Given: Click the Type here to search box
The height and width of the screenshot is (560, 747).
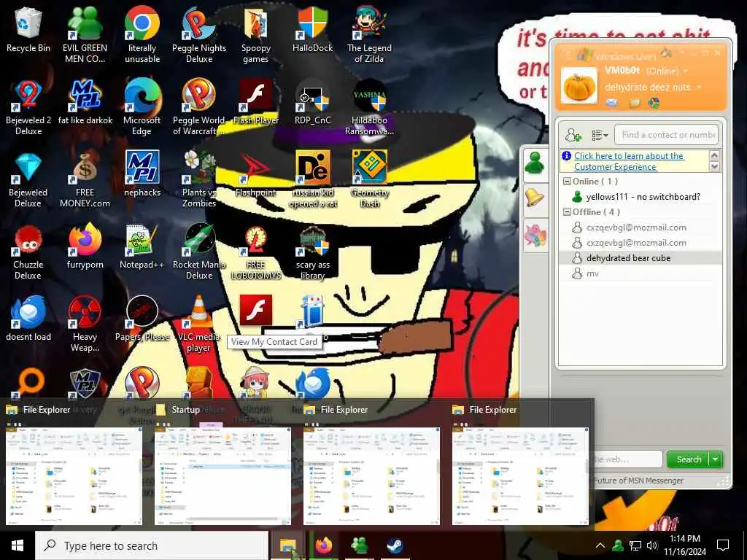Looking at the screenshot, I should click(152, 545).
